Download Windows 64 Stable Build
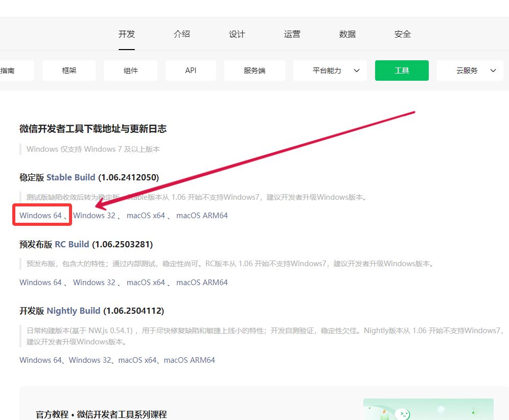This screenshot has width=509, height=420. point(40,215)
